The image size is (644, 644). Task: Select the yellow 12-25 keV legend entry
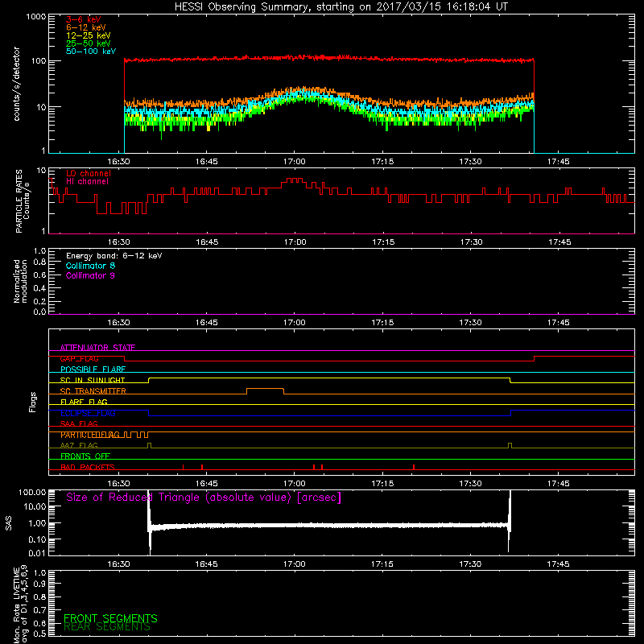tap(88, 35)
